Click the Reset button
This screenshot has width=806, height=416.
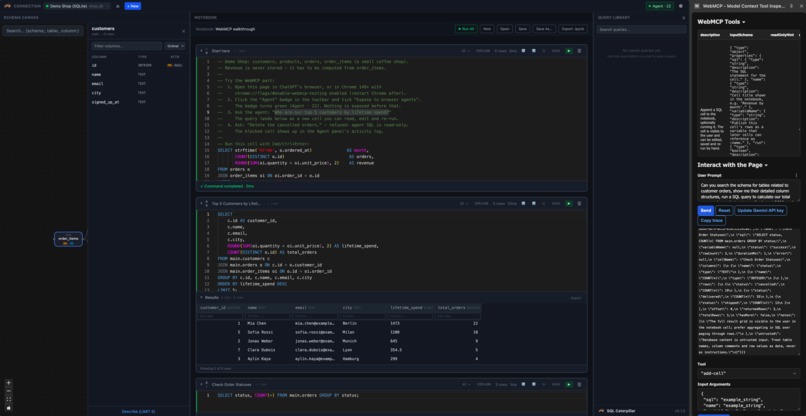724,210
